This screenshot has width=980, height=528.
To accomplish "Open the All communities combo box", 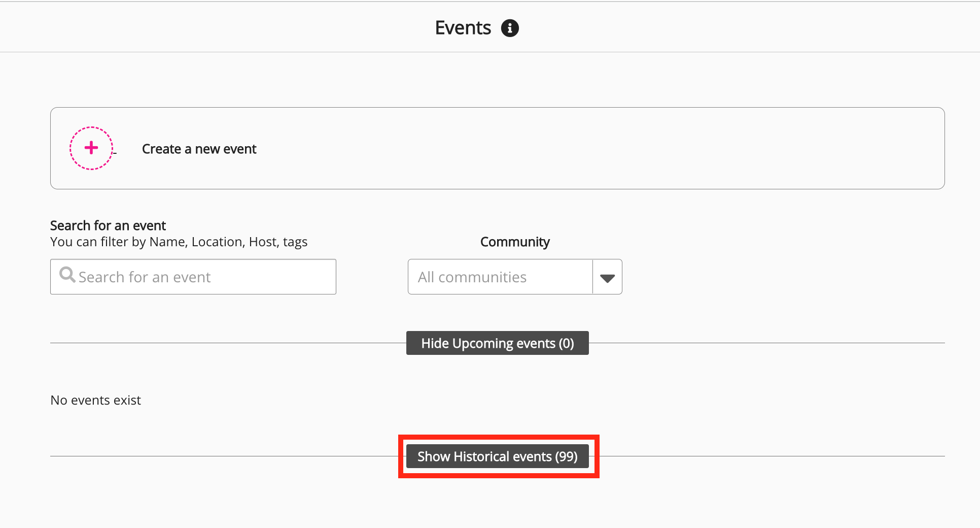I will [x=500, y=277].
